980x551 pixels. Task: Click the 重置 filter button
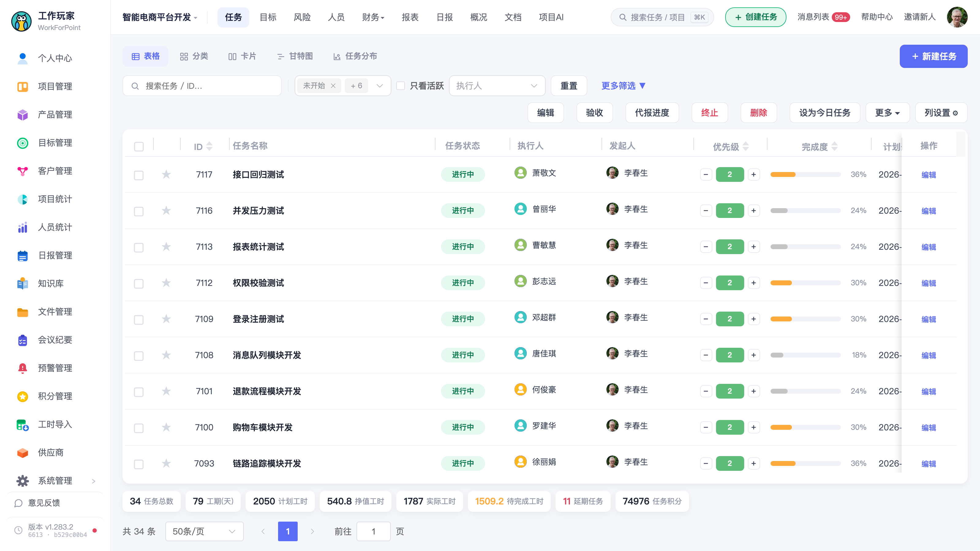(x=569, y=86)
